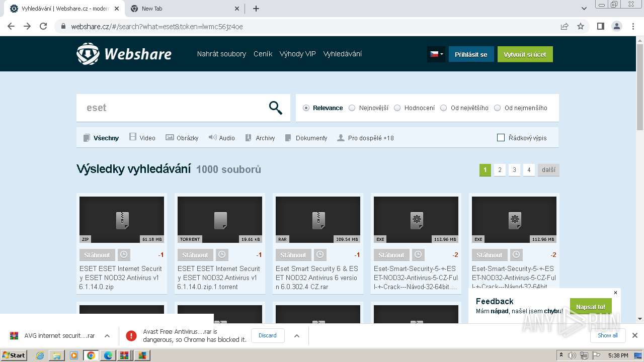
Task: Click další to go to next page
Action: point(548,170)
